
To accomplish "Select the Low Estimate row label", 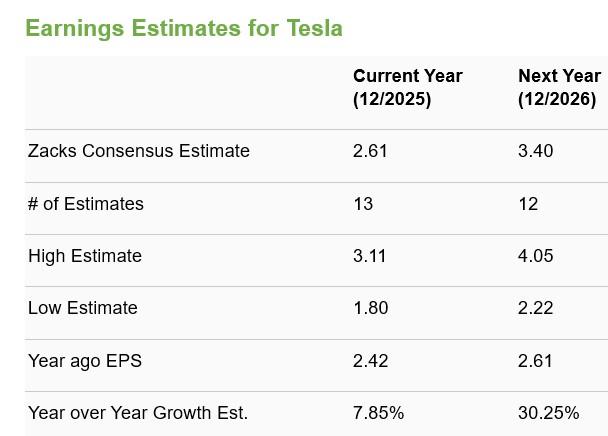I will click(83, 308).
